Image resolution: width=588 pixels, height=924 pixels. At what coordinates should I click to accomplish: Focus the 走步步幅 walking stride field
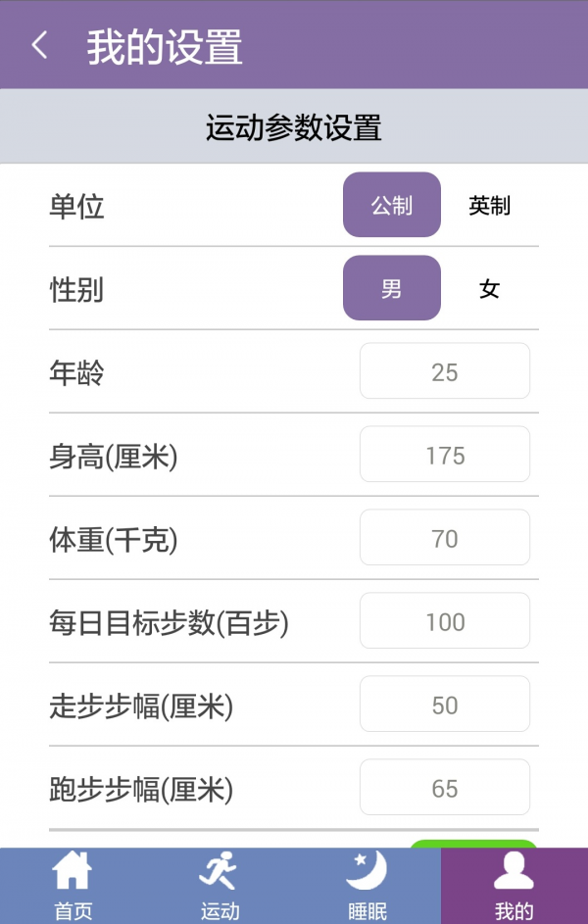pyautogui.click(x=445, y=704)
